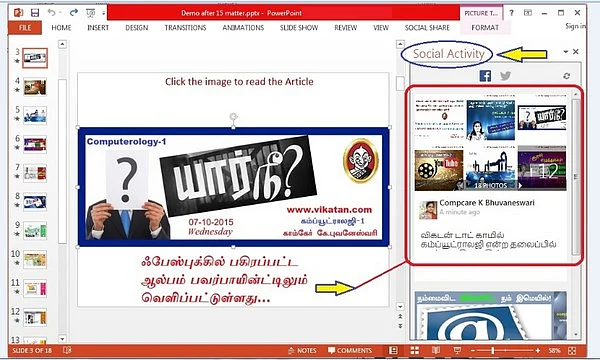The width and height of the screenshot is (600, 360).
Task: Select slide 10 thumbnail
Action: 35,260
